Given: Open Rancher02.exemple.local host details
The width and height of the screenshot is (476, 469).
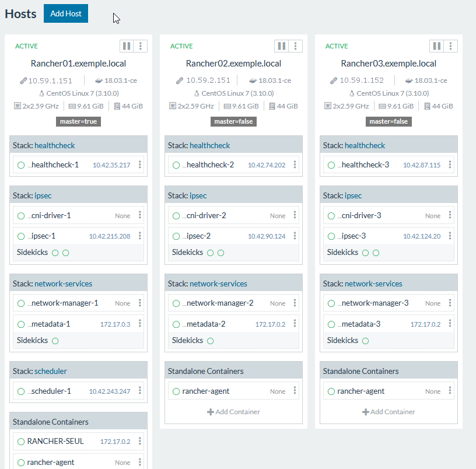Looking at the screenshot, I should 233,64.
